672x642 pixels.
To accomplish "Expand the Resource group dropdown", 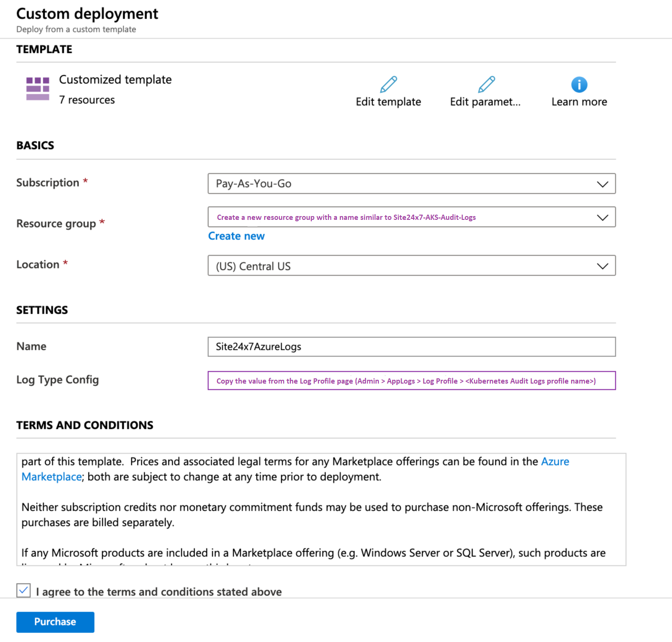I will click(x=411, y=217).
